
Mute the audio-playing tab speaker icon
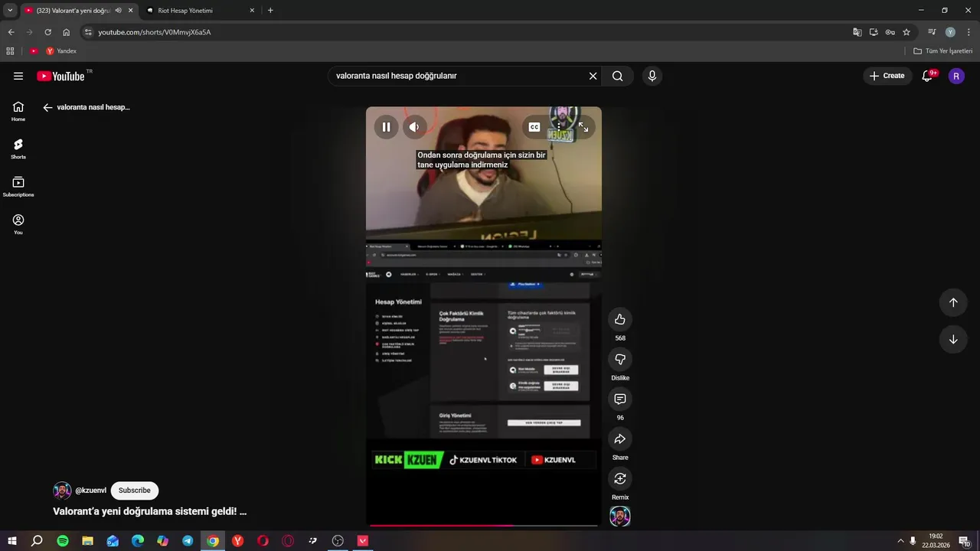coord(118,11)
